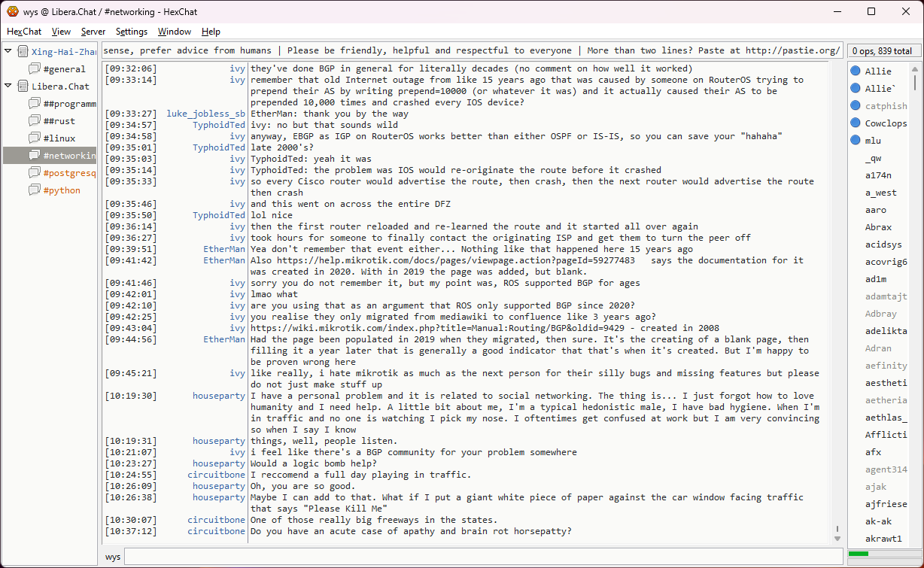The width and height of the screenshot is (924, 568).
Task: Open the View menu
Action: click(x=62, y=32)
